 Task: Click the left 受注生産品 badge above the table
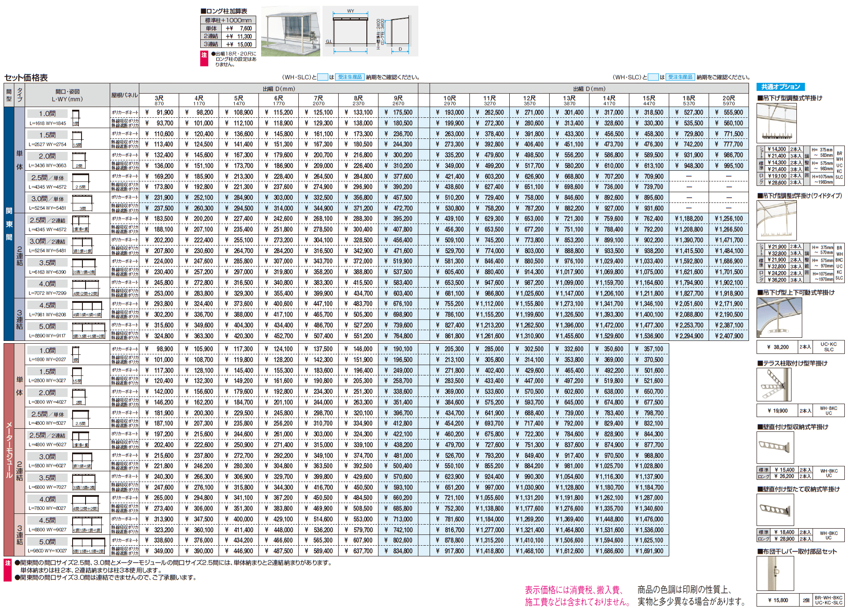coord(349,77)
